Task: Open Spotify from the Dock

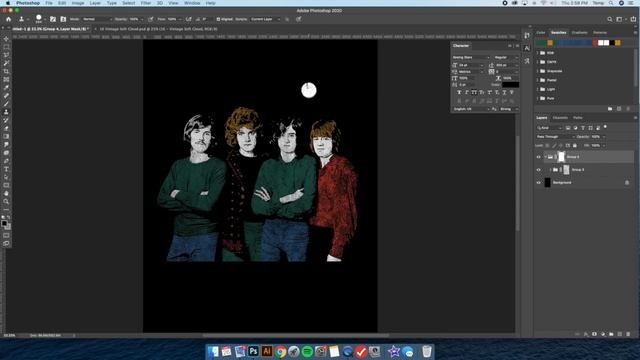Action: point(307,351)
